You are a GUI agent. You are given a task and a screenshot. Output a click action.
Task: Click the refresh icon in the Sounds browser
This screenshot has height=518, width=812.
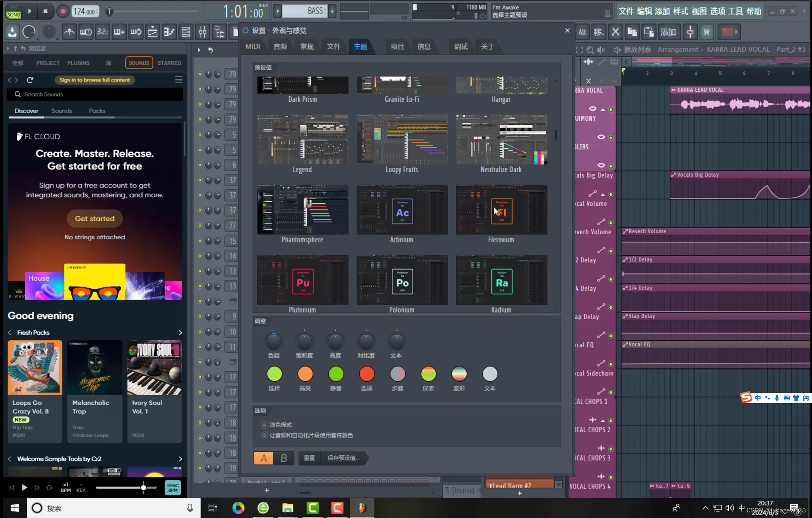[x=30, y=80]
